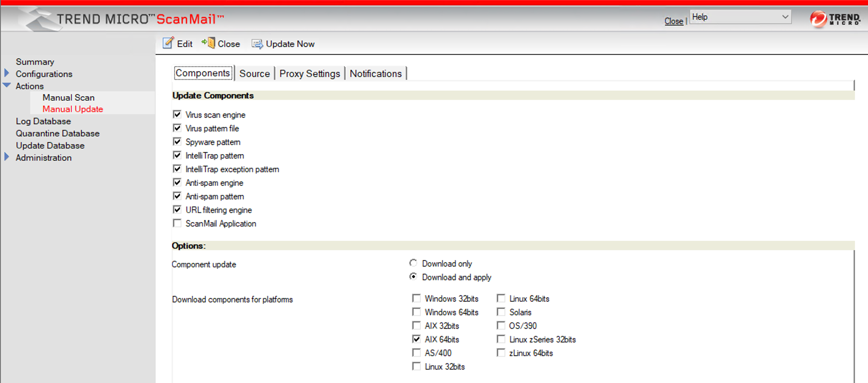Check the Solaris platform checkbox
Viewport: 868px width, 383px height.
tap(501, 312)
